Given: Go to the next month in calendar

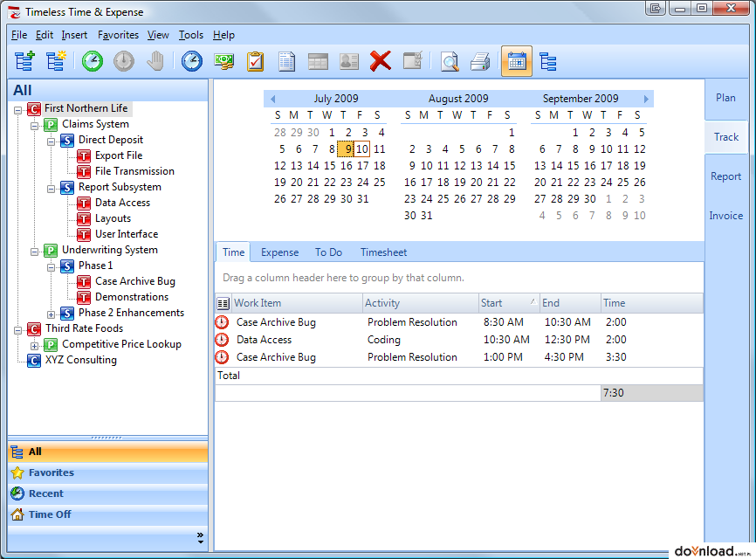Looking at the screenshot, I should [x=646, y=99].
